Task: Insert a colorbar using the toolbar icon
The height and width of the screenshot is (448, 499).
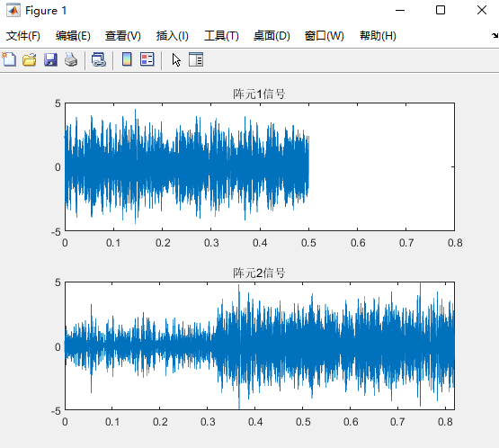Action: (127, 59)
